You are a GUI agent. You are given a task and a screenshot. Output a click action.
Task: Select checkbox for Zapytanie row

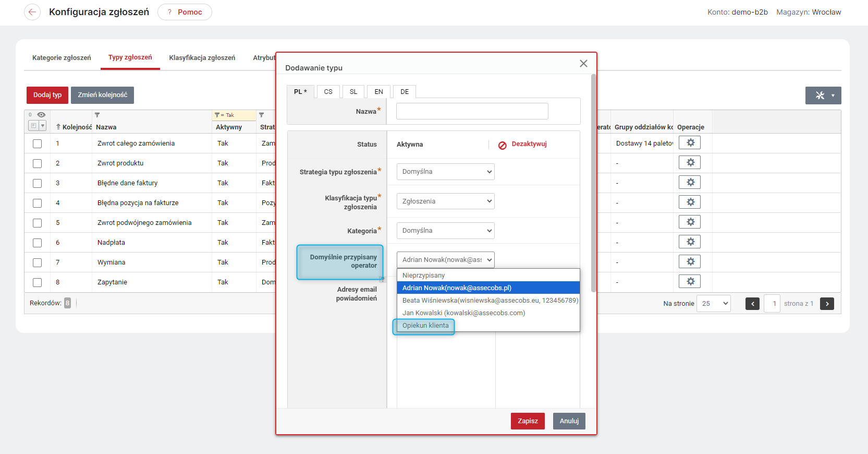(x=37, y=282)
